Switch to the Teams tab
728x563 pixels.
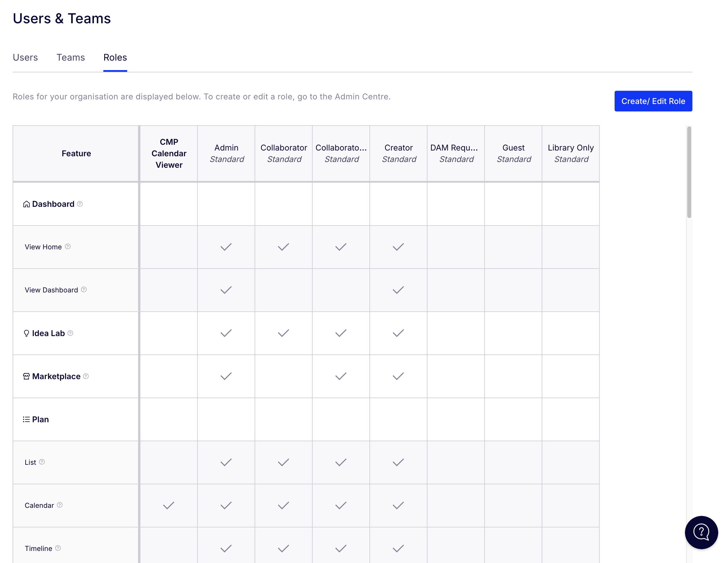[x=71, y=57]
